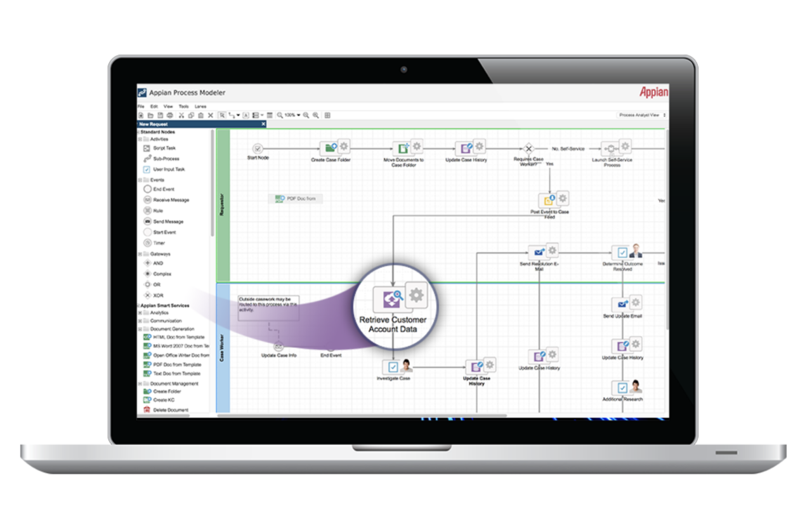The height and width of the screenshot is (511, 812).
Task: Open the zoom percentage dropdown
Action: (x=299, y=116)
